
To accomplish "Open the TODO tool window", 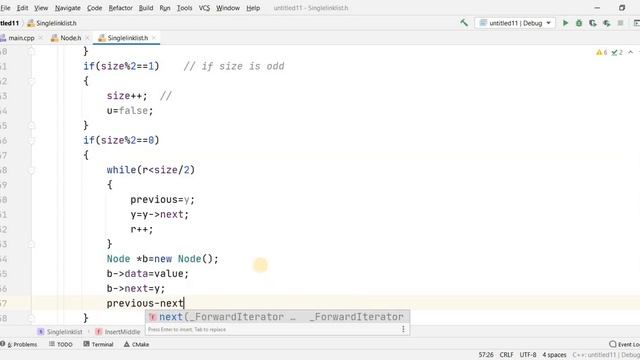I will click(x=61, y=344).
